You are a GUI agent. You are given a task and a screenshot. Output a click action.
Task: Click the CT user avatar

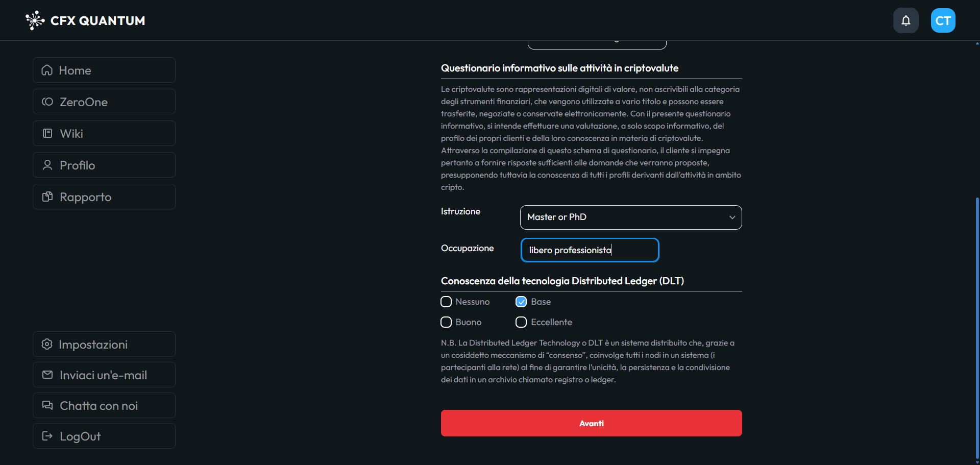tap(943, 21)
